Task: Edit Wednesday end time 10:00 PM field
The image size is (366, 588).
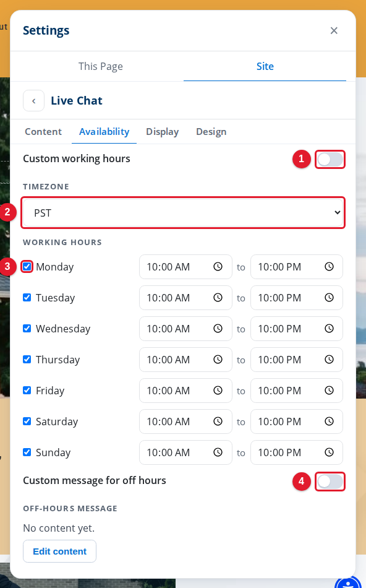Action: (296, 329)
